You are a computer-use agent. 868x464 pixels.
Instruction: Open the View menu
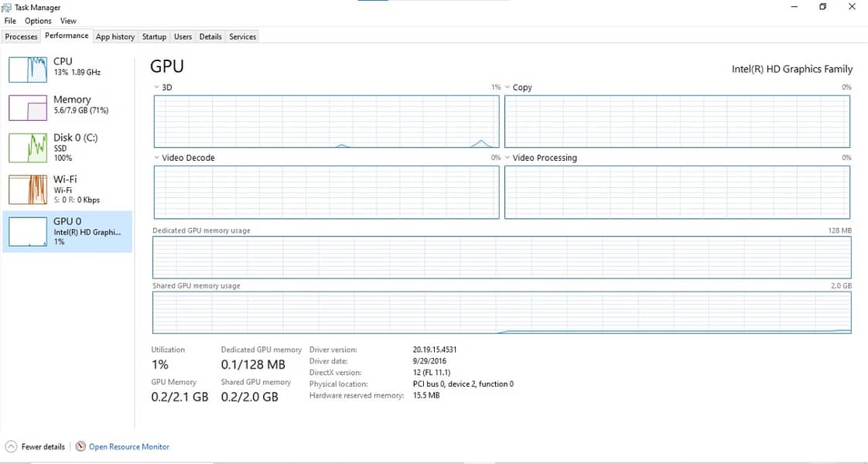tap(68, 21)
